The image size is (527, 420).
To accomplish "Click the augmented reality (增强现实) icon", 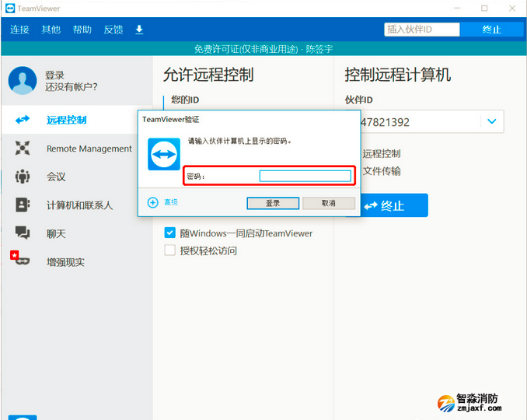I will (19, 261).
